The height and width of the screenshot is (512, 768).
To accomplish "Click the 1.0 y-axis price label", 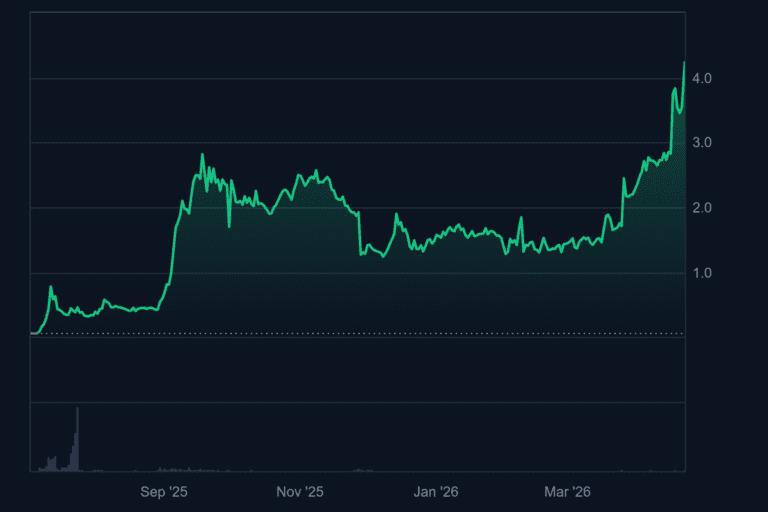I will coord(701,273).
